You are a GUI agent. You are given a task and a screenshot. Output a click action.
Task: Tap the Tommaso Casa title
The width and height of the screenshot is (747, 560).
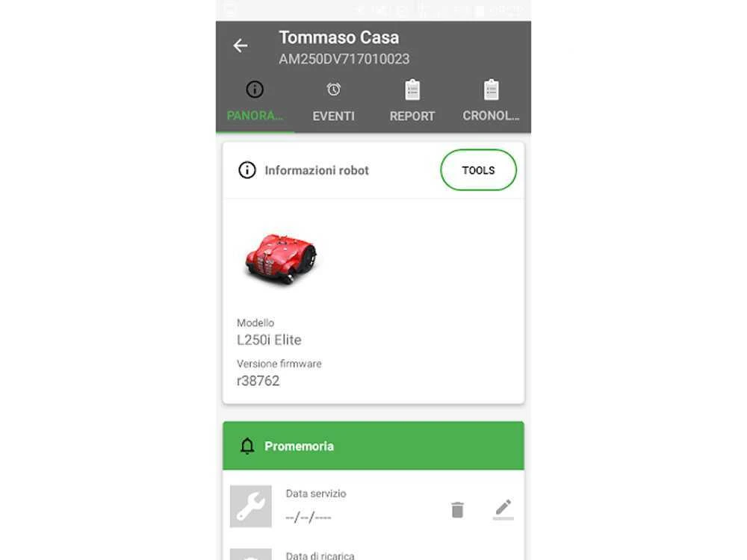click(x=338, y=37)
